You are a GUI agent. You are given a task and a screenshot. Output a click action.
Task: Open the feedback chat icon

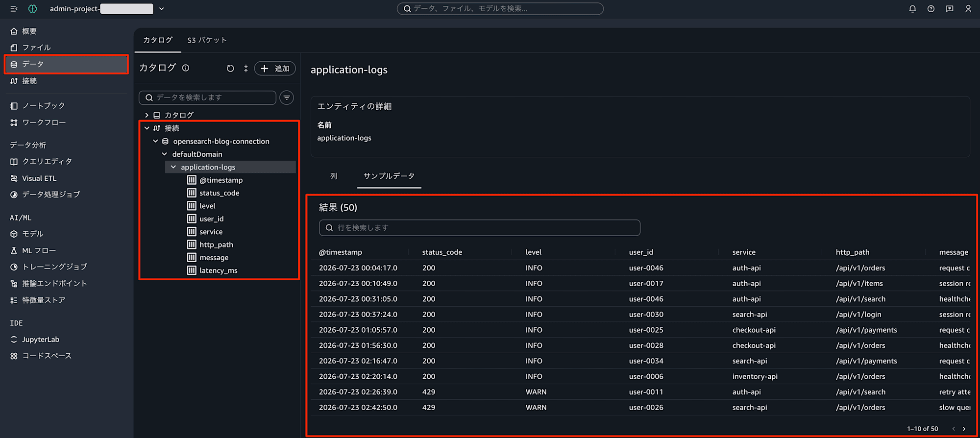950,9
